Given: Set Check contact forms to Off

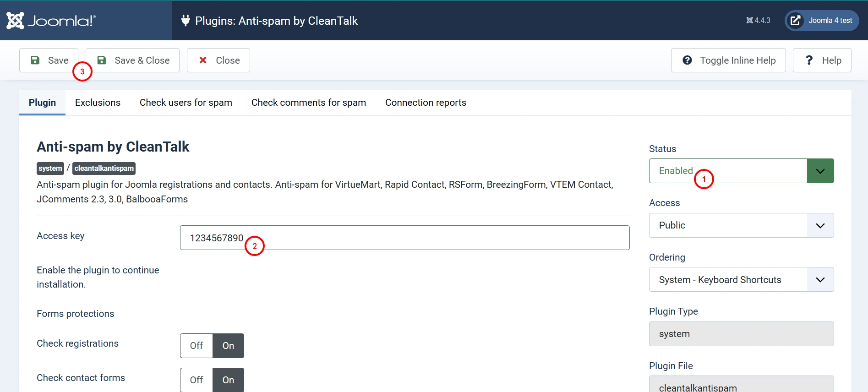Looking at the screenshot, I should (197, 380).
